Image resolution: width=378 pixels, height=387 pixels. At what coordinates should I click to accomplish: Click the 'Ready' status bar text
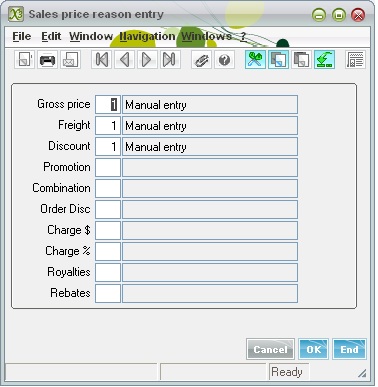tap(287, 372)
